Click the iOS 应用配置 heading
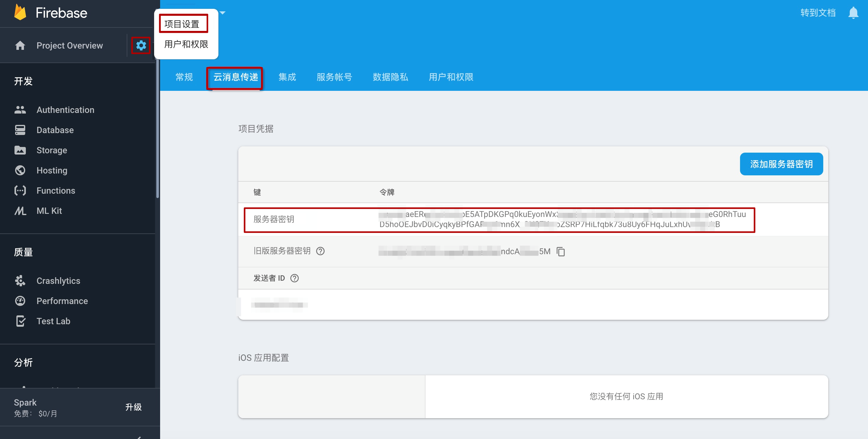 point(263,357)
